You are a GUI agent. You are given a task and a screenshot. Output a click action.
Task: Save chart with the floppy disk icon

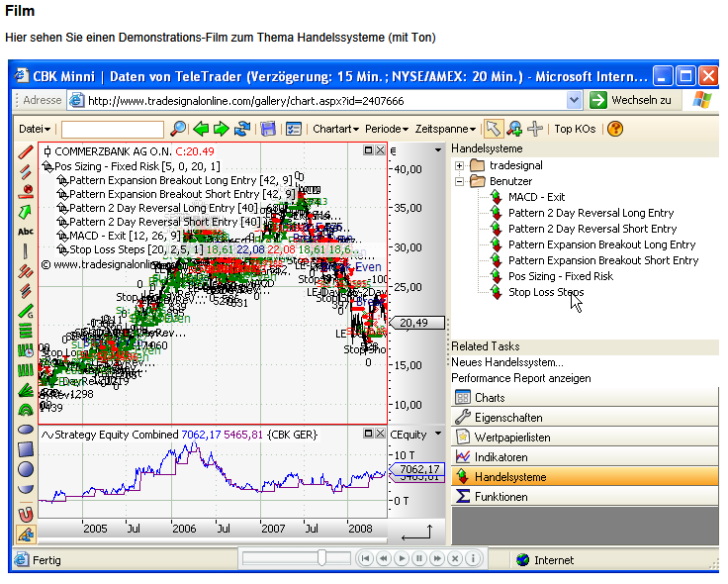point(268,129)
